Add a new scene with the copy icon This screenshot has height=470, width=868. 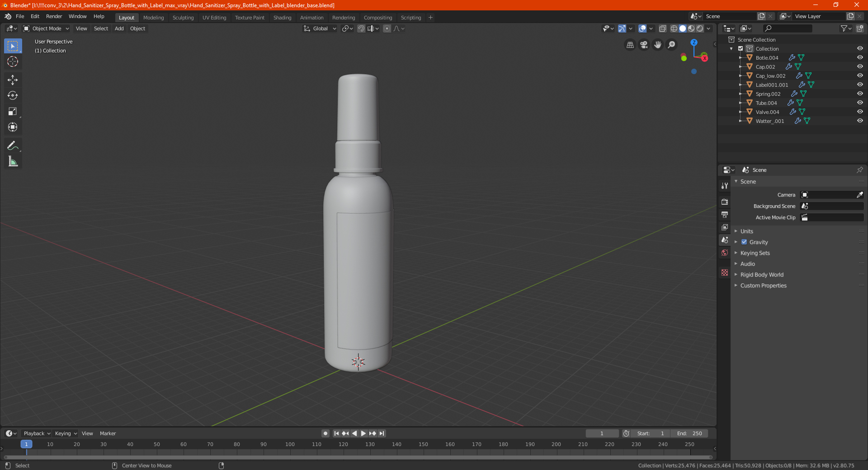[761, 16]
